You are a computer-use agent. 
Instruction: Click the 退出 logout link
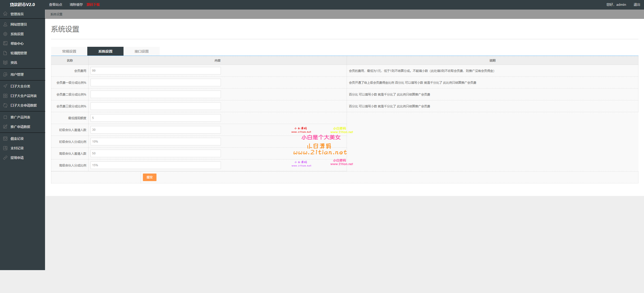pos(637,5)
